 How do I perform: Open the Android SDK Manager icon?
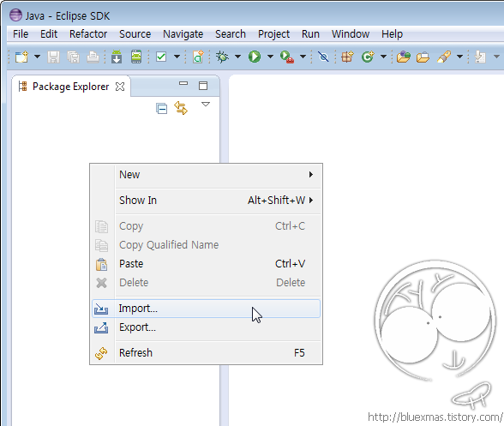pos(117,57)
